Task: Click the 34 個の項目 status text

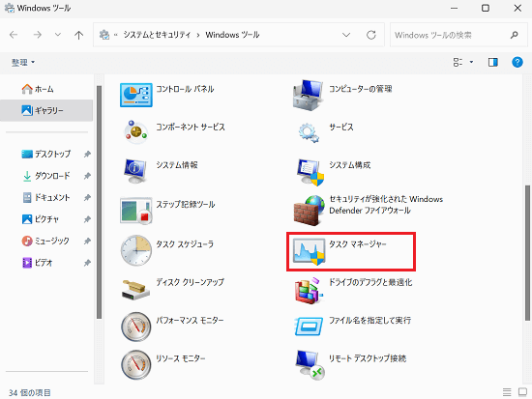Action: (30, 392)
